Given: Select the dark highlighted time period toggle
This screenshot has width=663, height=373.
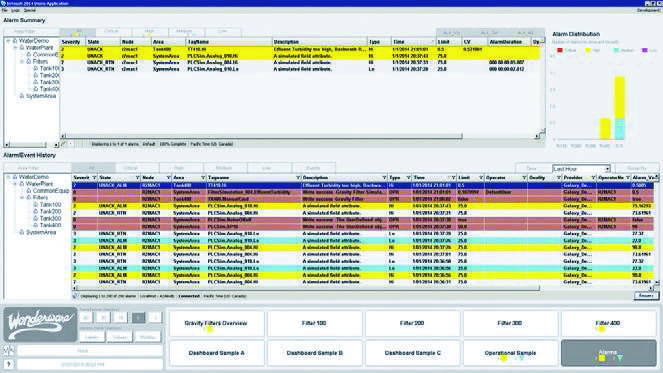Looking at the screenshot, I should click(x=138, y=318).
